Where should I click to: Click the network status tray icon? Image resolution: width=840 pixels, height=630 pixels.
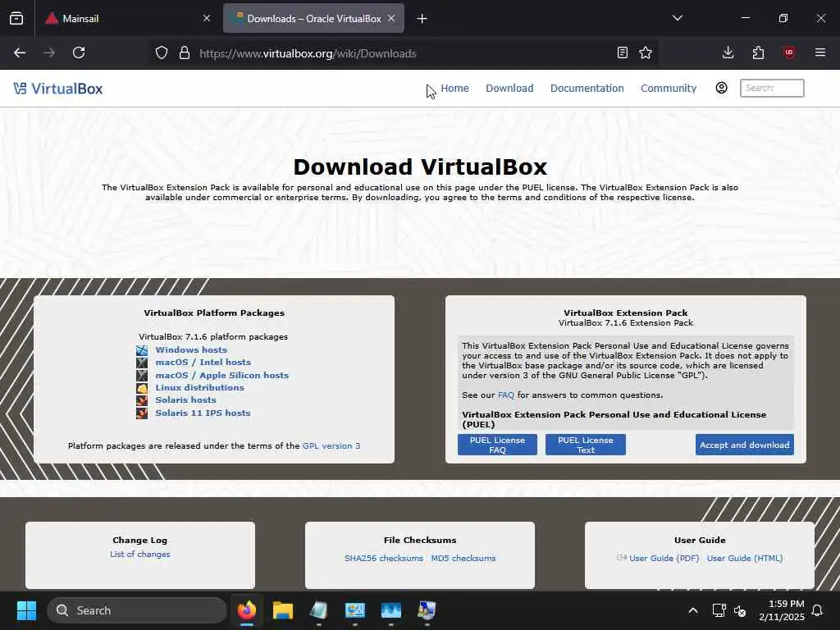719,610
